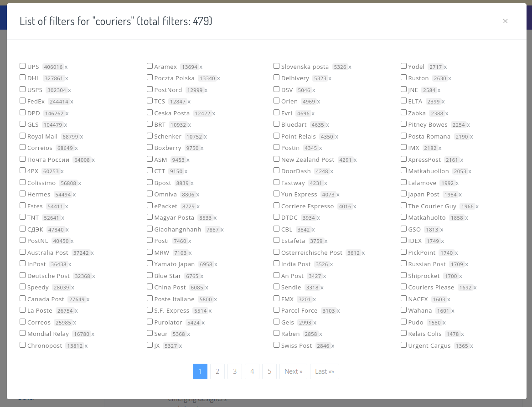Click the x next to FedEx count
This screenshot has width=532, height=407.
tap(72, 102)
